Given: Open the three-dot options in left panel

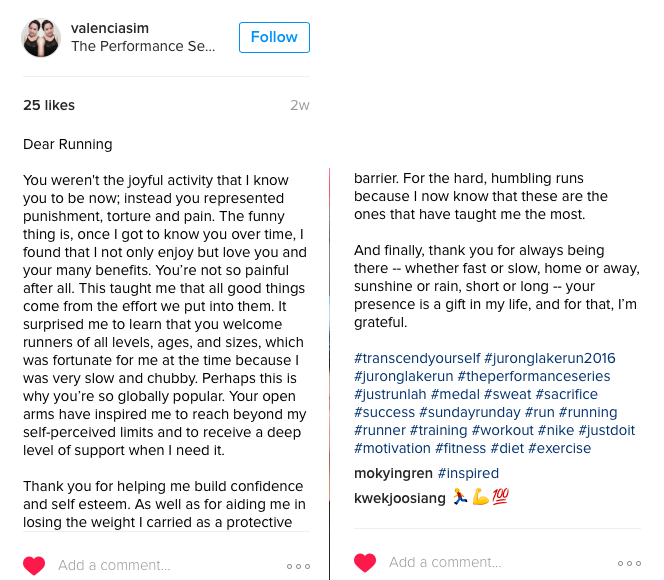Looking at the screenshot, I should (298, 566).
